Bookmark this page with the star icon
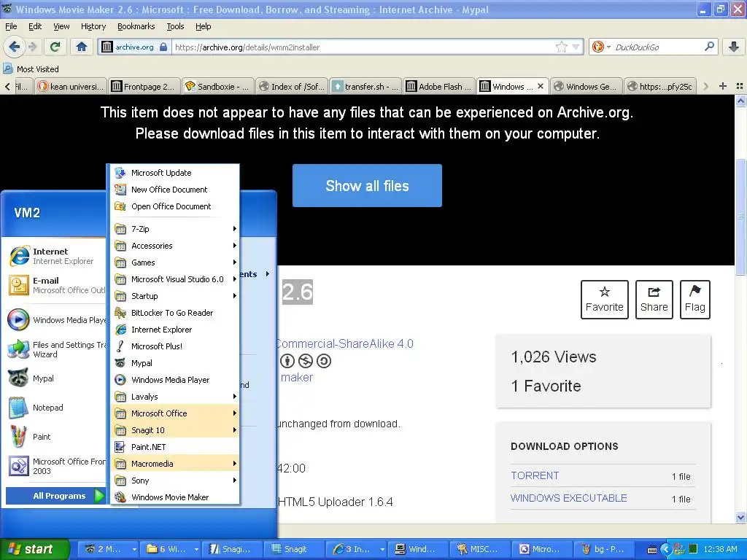The height and width of the screenshot is (560, 747). 562,47
